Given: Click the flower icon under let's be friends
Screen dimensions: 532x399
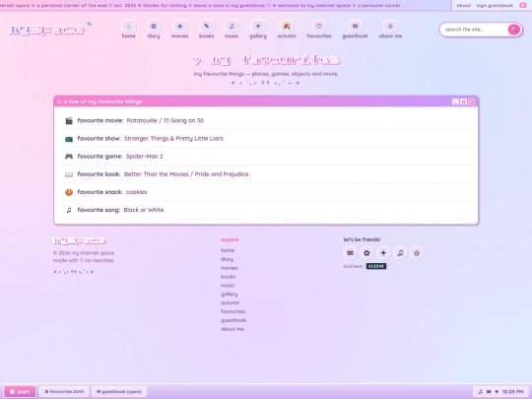Looking at the screenshot, I should point(366,253).
